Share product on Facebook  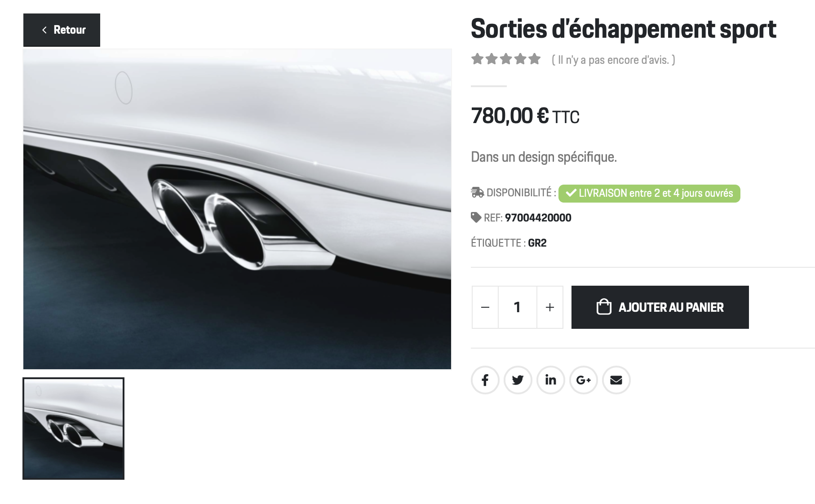[485, 380]
